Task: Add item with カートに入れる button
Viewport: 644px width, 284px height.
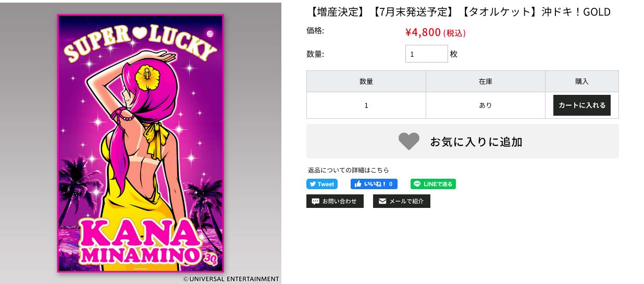Action: 582,105
